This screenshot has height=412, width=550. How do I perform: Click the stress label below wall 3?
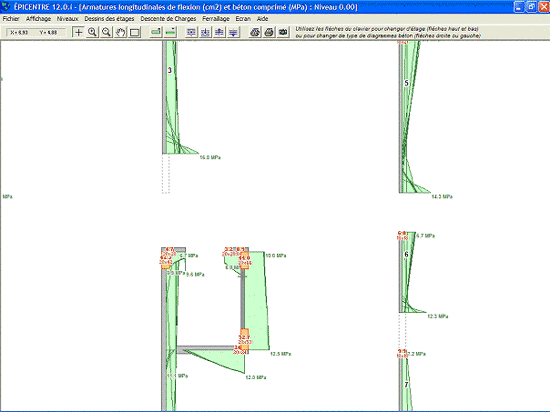210,157
